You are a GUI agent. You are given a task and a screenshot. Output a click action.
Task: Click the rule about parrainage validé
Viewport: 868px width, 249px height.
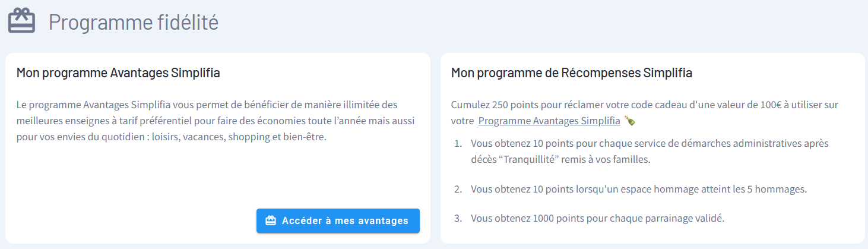[x=597, y=218]
